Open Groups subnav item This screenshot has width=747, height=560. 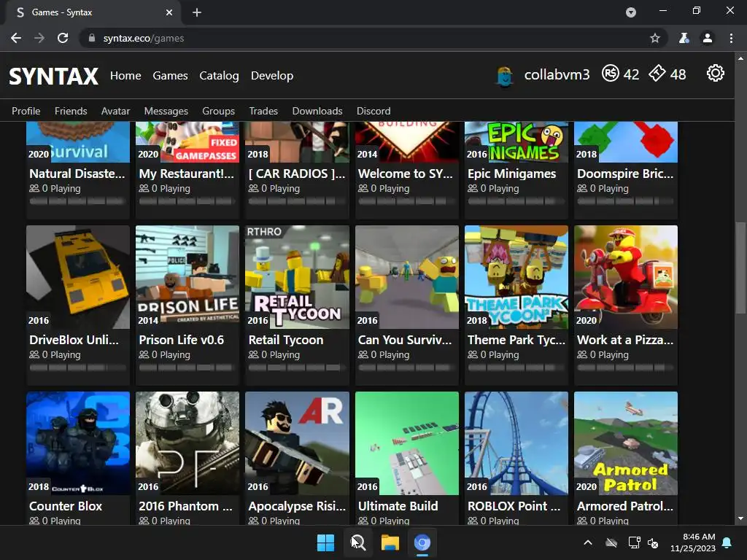click(218, 111)
